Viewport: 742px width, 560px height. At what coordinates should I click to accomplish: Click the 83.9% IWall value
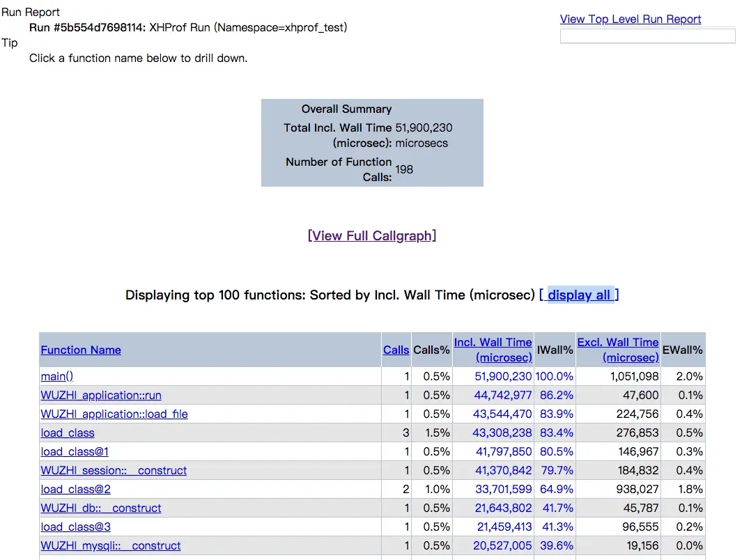click(x=557, y=414)
